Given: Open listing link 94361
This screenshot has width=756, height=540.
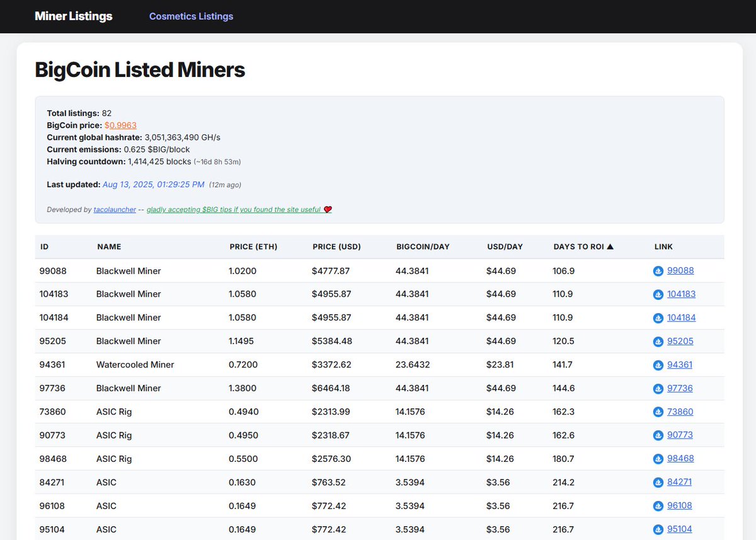Looking at the screenshot, I should pos(680,365).
